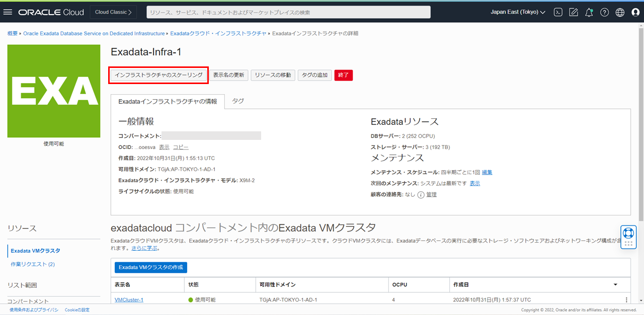
Task: Launch Cloud Shell developer tools icon
Action: coord(557,12)
